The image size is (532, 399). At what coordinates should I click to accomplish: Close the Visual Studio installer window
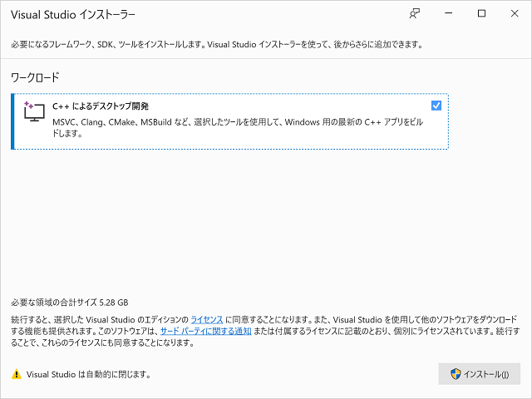click(x=515, y=13)
